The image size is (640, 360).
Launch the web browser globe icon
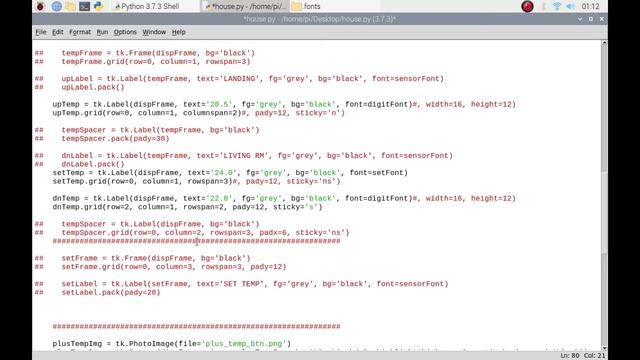[56, 6]
